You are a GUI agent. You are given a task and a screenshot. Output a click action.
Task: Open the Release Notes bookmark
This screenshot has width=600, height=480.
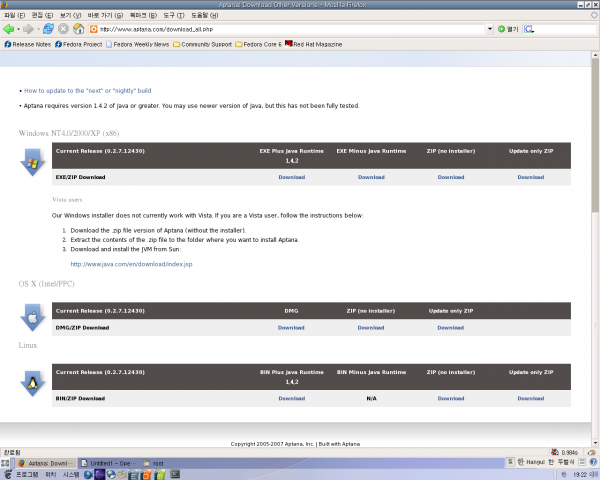point(28,44)
